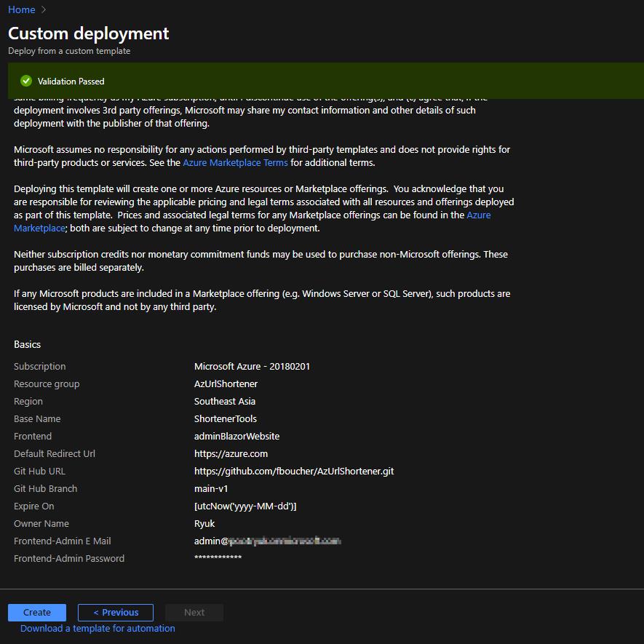Click the Basics section heading
This screenshot has height=644, width=644.
(x=27, y=344)
